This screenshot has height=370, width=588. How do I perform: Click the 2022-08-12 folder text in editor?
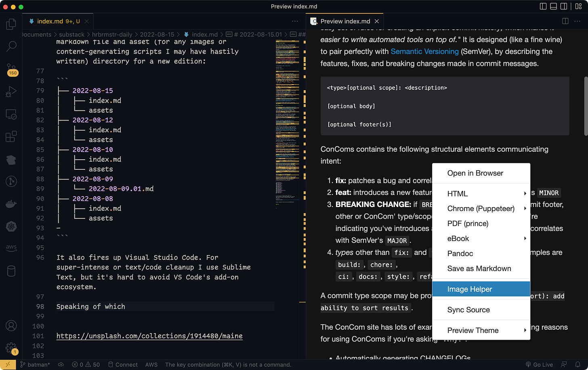coord(93,120)
